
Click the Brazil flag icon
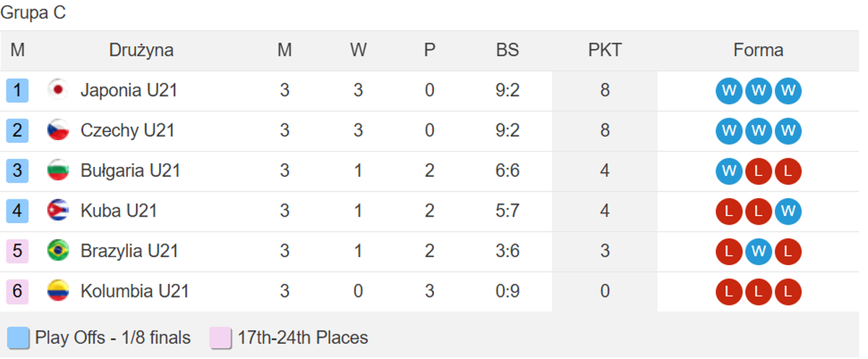tap(58, 251)
